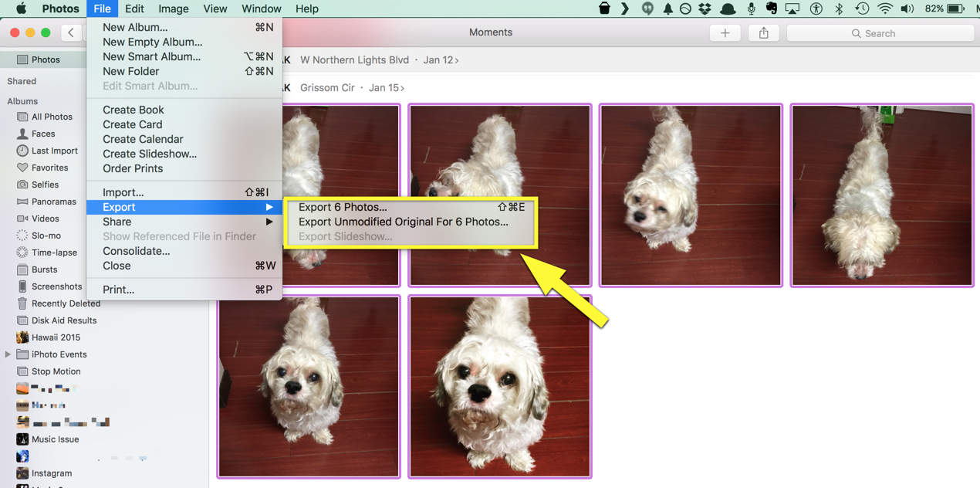The width and height of the screenshot is (980, 488).
Task: Open the Time-lapse album
Action: tap(54, 252)
